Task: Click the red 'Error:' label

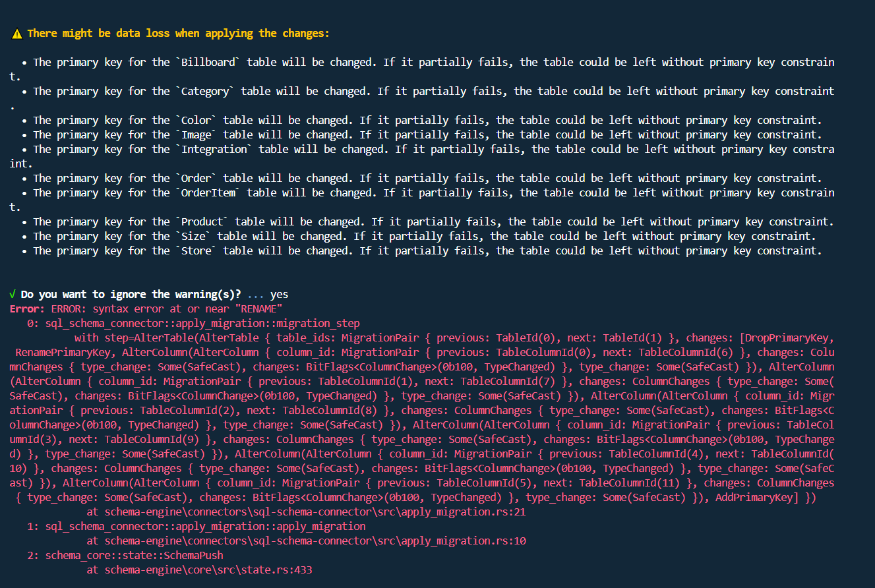Action: tap(27, 309)
